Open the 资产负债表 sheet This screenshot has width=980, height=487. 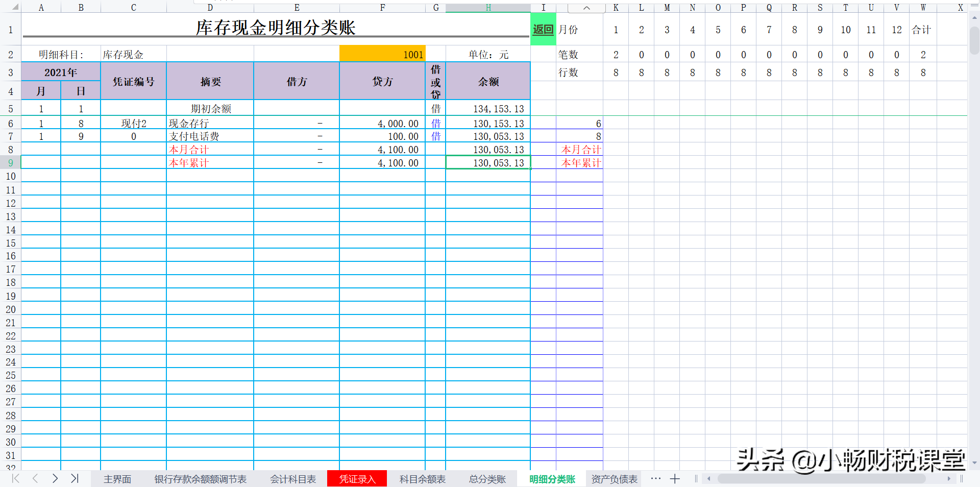point(613,479)
